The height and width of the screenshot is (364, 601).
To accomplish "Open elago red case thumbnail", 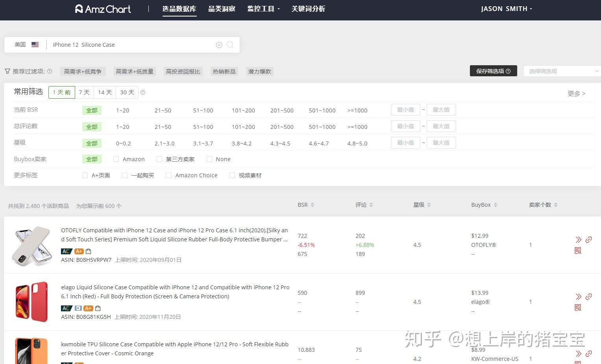I will [x=32, y=301].
